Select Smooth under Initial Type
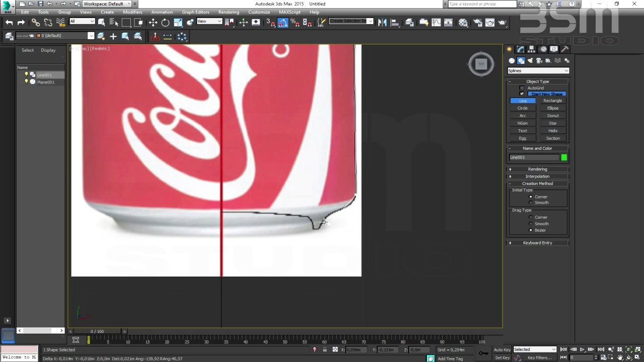 (531, 203)
